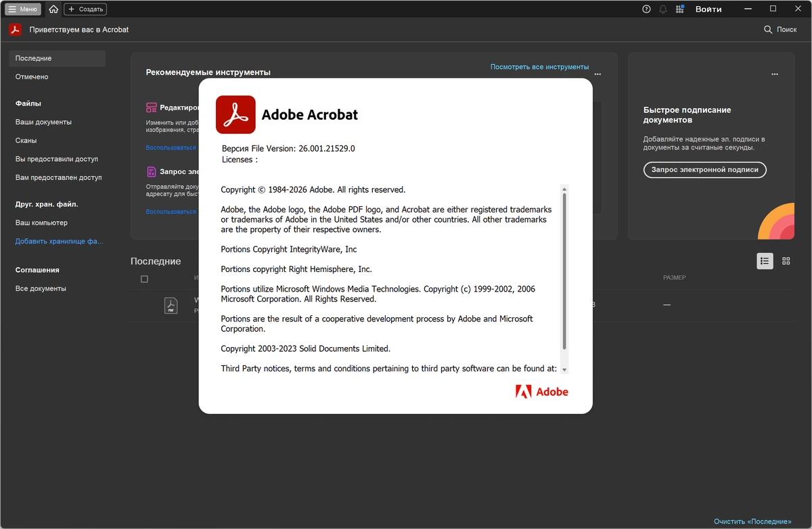
Task: Open more options on signing card
Action: 775,74
